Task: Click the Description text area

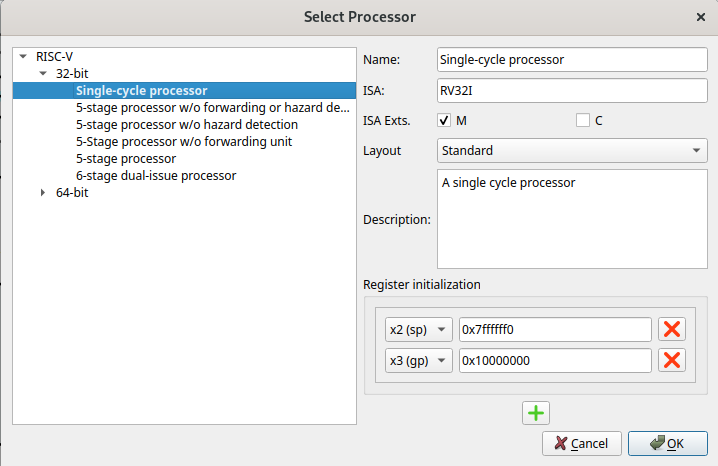Action: click(x=572, y=219)
